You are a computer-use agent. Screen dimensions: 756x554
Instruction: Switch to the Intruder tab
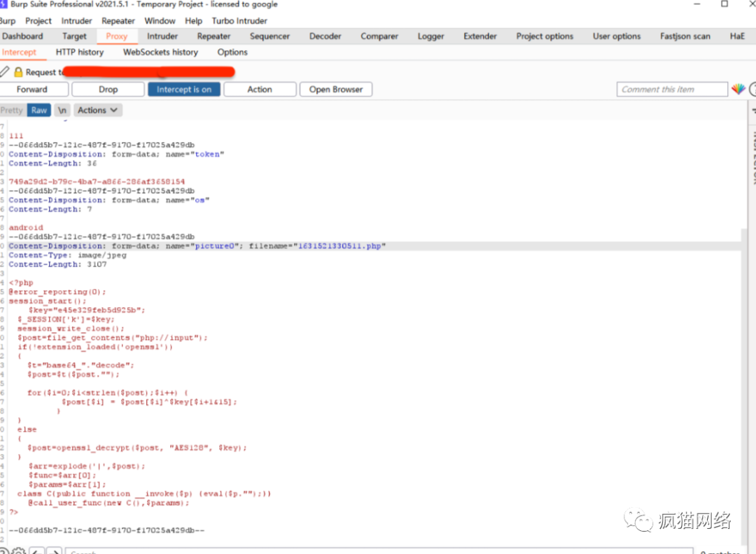click(162, 36)
